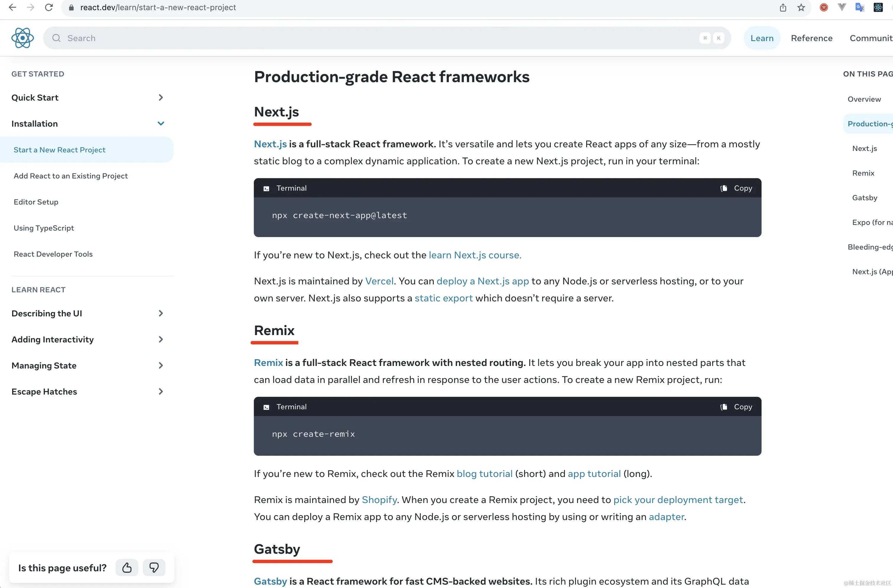
Task: Expand the Quick Start section
Action: click(x=161, y=97)
